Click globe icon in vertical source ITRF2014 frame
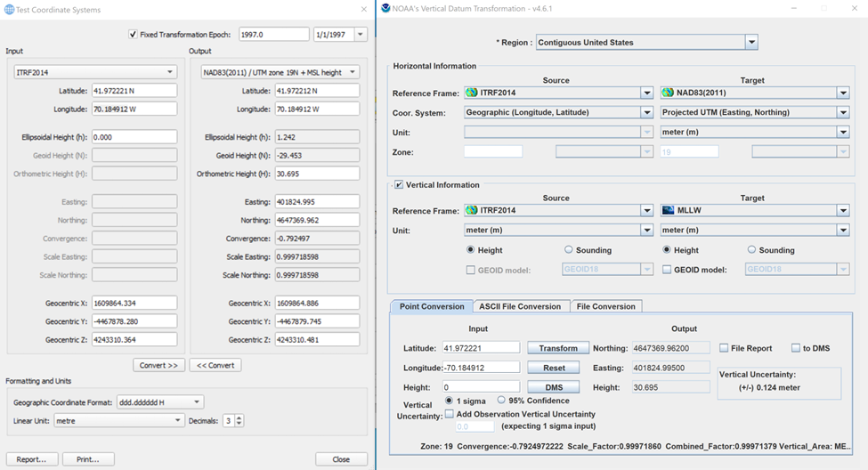The image size is (868, 470). pos(472,211)
